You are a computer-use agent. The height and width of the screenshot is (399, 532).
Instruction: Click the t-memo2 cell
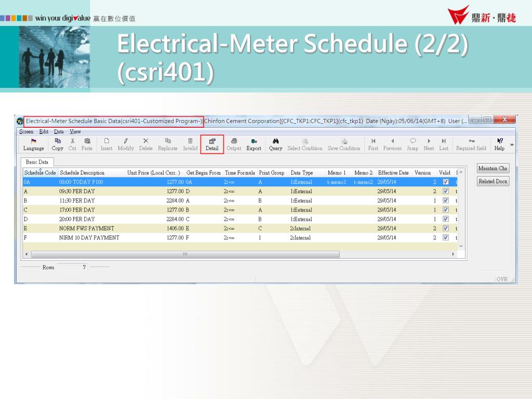pyautogui.click(x=363, y=182)
